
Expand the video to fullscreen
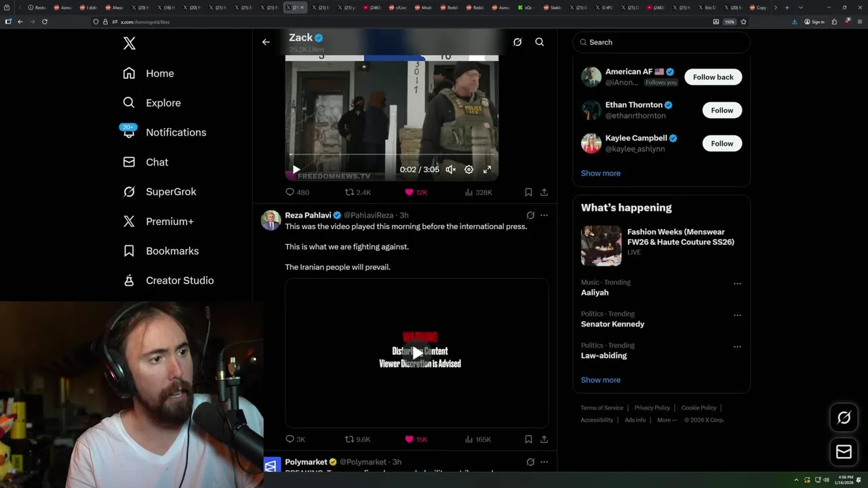pyautogui.click(x=487, y=169)
